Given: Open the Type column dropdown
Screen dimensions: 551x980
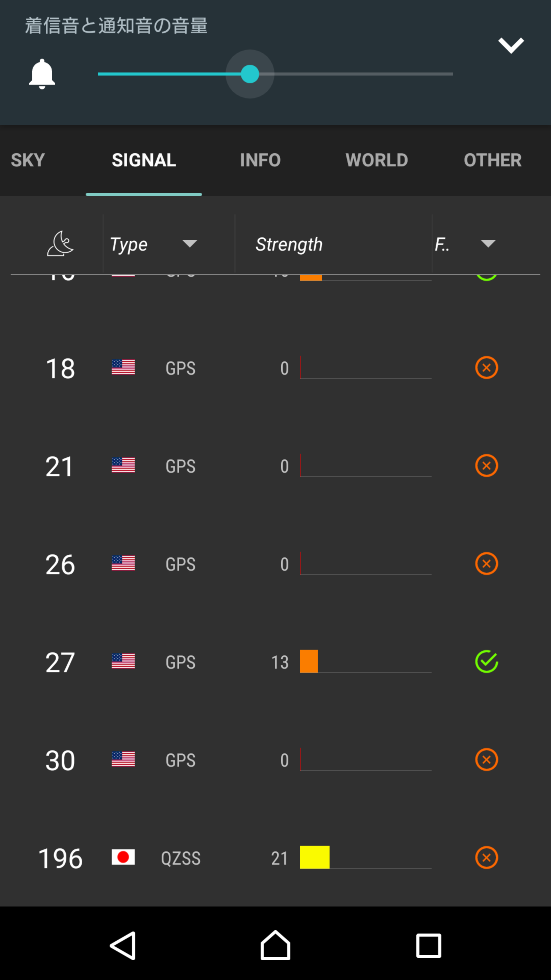Looking at the screenshot, I should click(x=189, y=243).
